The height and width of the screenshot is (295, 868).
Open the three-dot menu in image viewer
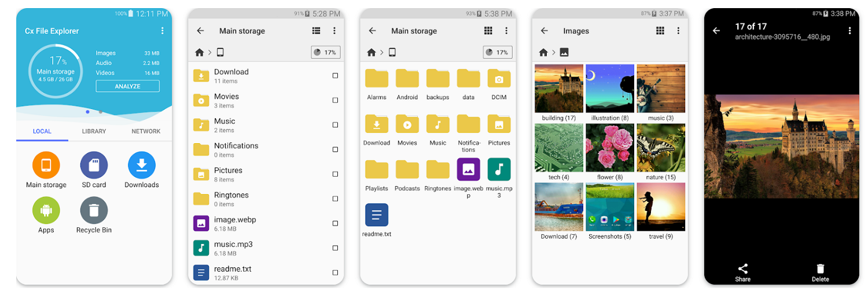849,31
